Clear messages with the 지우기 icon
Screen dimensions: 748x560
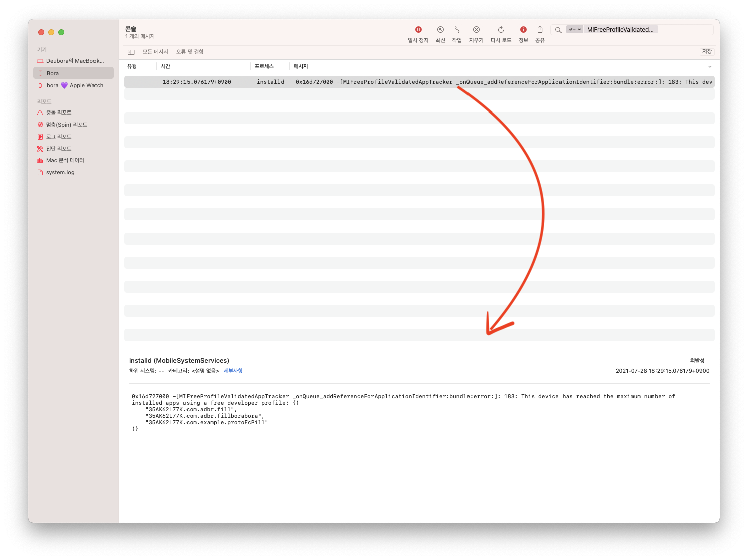coord(476,30)
